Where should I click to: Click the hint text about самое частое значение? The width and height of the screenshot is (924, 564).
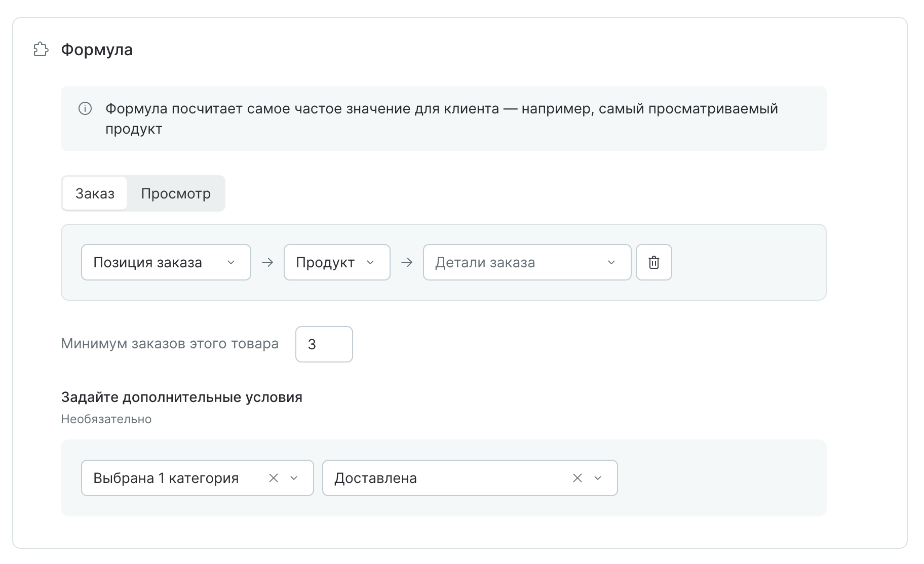pos(442,118)
